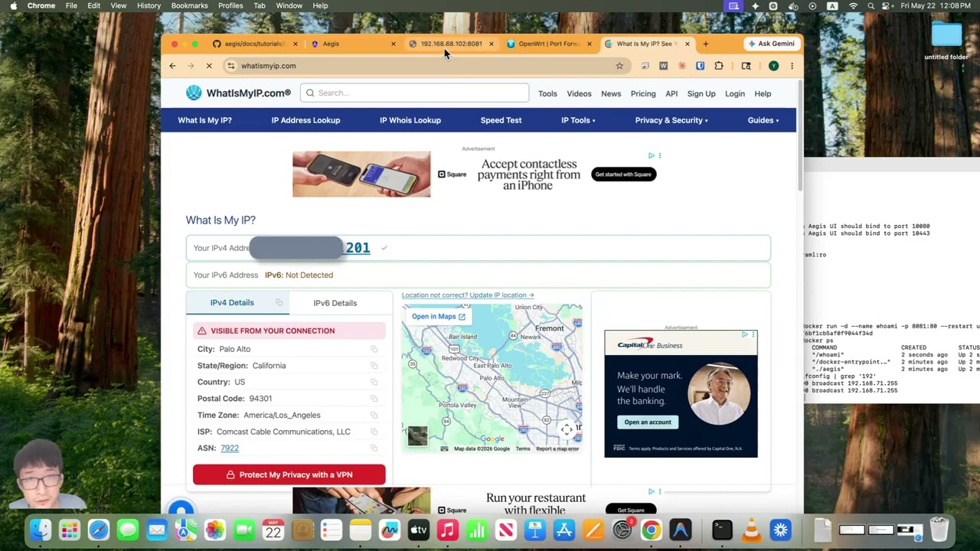Screen dimensions: 980x551
Task: Close the 192.168.68.102:8081 tab
Action: click(x=492, y=44)
